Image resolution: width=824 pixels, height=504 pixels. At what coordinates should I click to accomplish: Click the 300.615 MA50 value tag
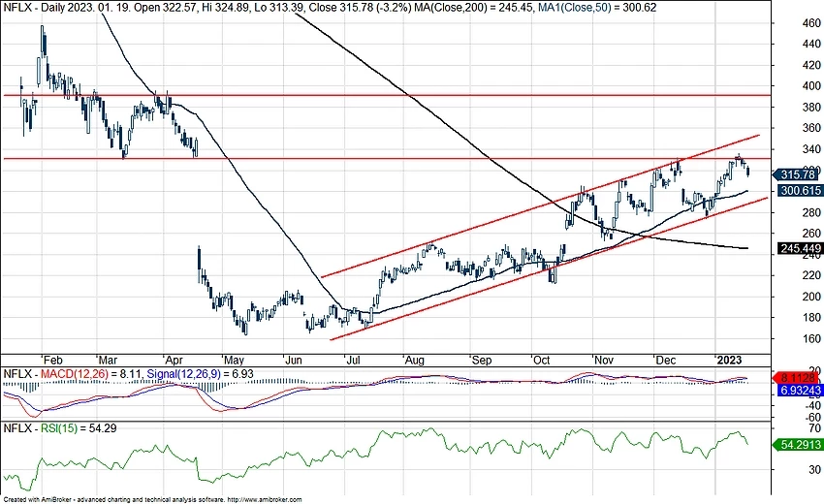800,191
